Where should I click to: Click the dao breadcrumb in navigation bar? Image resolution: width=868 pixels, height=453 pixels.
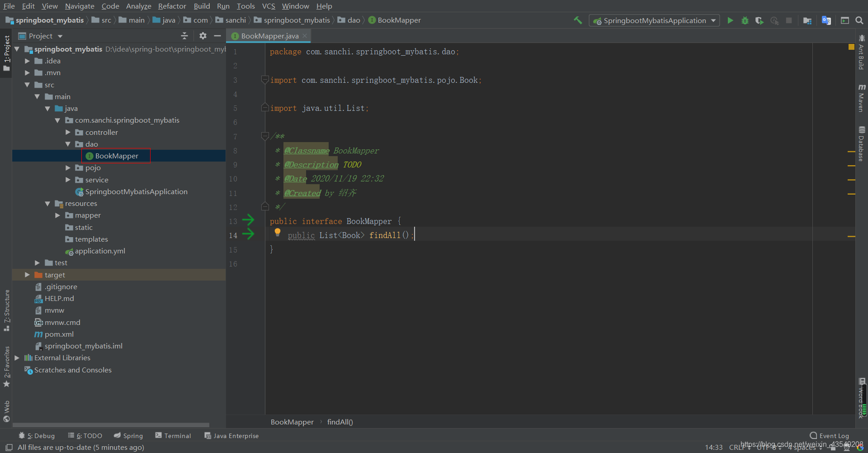tap(349, 20)
